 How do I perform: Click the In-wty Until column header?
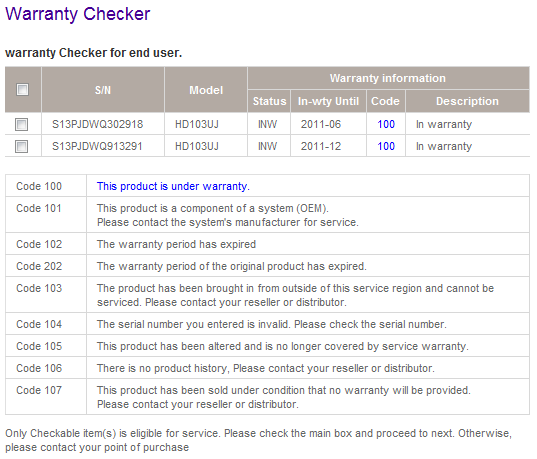click(328, 101)
